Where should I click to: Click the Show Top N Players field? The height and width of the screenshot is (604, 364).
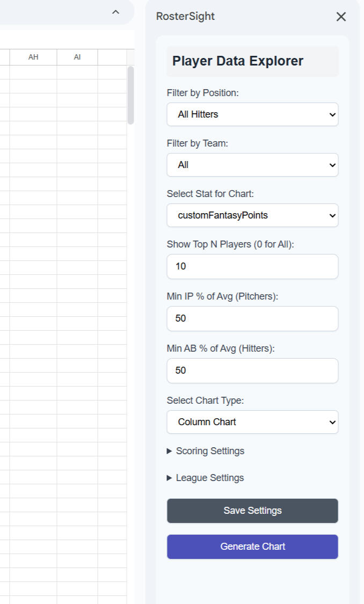coord(252,266)
